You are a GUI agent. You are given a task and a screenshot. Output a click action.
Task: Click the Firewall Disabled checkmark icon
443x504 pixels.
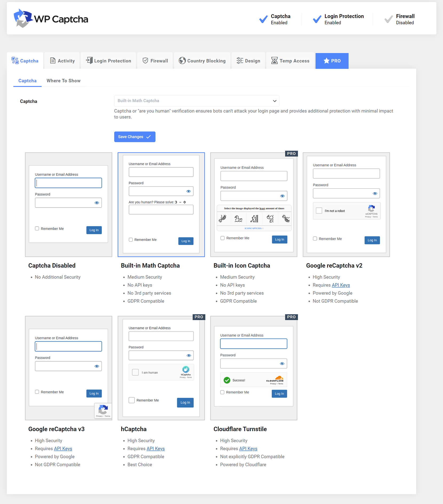click(388, 19)
